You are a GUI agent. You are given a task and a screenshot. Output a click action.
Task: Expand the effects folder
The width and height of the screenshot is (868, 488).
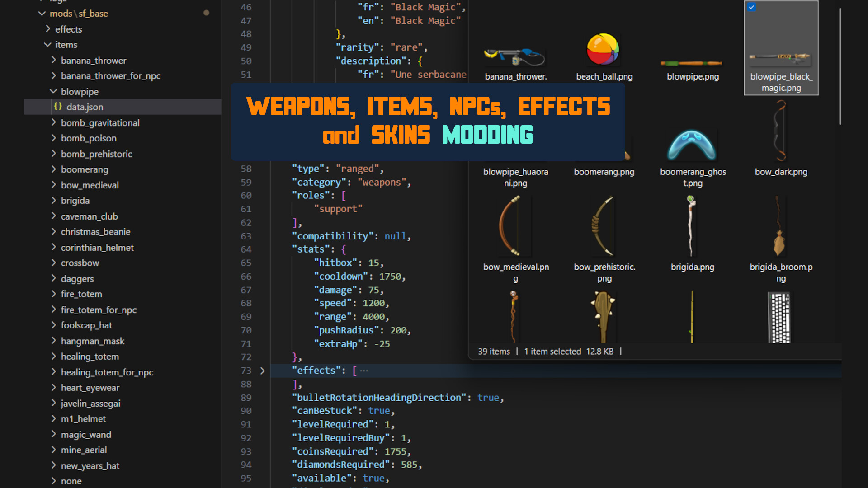coord(48,29)
